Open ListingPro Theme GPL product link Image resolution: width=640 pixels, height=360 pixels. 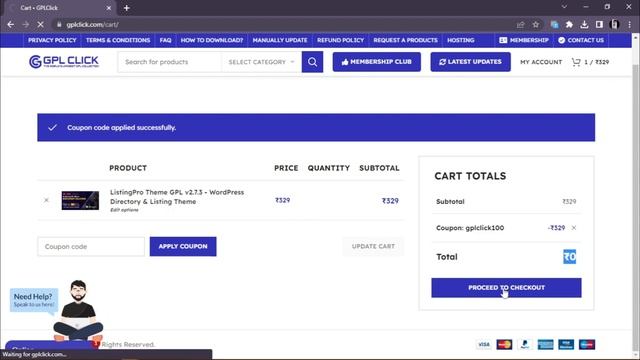[x=177, y=197]
